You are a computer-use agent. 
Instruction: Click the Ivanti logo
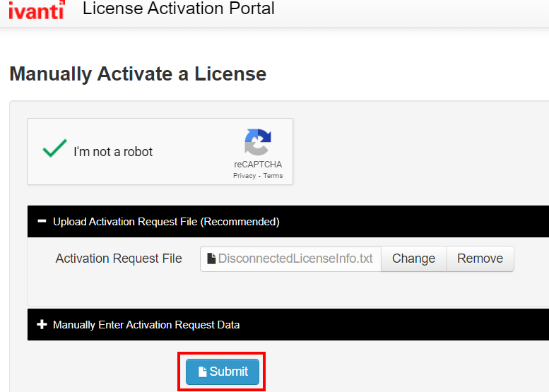click(x=37, y=9)
